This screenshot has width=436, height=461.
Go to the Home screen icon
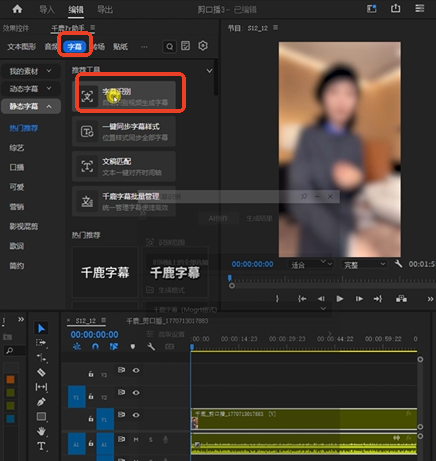pyautogui.click(x=17, y=9)
